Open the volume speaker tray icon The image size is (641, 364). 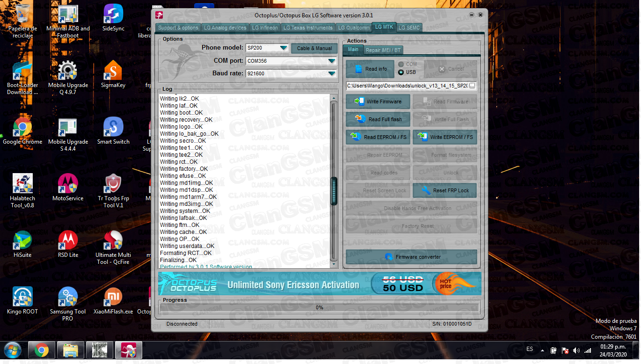pos(576,350)
